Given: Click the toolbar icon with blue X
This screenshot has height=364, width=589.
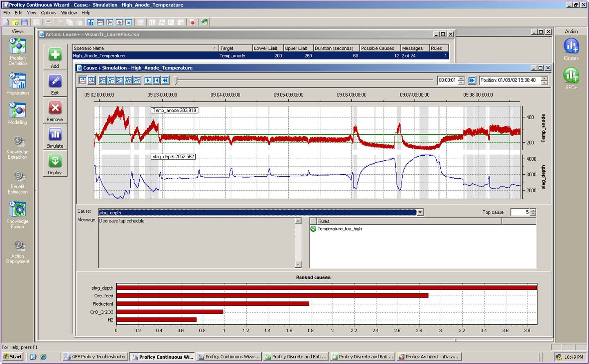Looking at the screenshot, I should pyautogui.click(x=129, y=22).
